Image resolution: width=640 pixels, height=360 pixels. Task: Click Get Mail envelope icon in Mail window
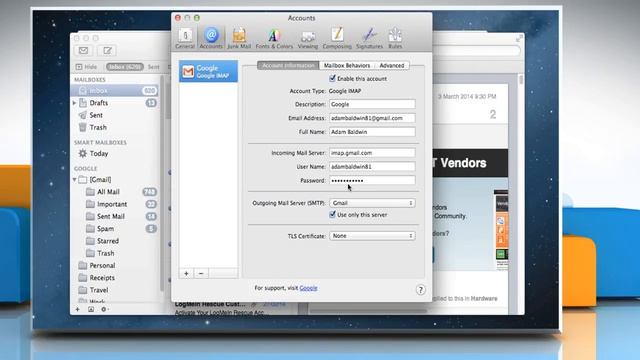coord(84,51)
